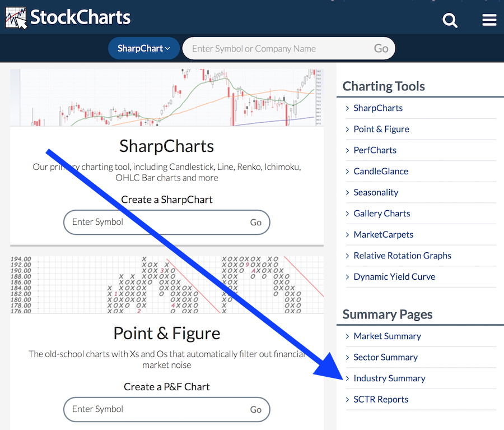Click the header symbol search field
This screenshot has width=504, height=430.
click(x=280, y=49)
